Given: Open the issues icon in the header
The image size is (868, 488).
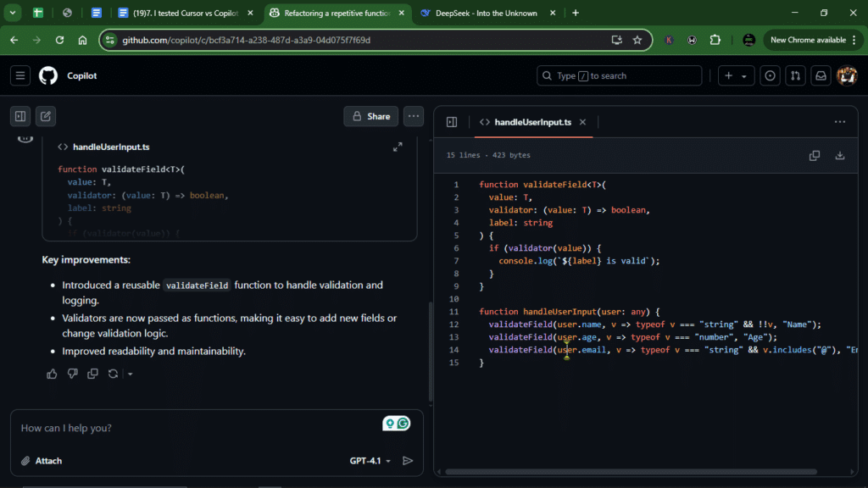Looking at the screenshot, I should click(x=770, y=75).
